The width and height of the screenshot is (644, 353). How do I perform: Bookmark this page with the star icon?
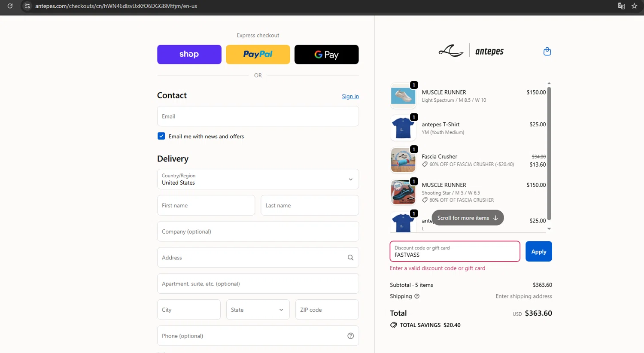point(635,6)
